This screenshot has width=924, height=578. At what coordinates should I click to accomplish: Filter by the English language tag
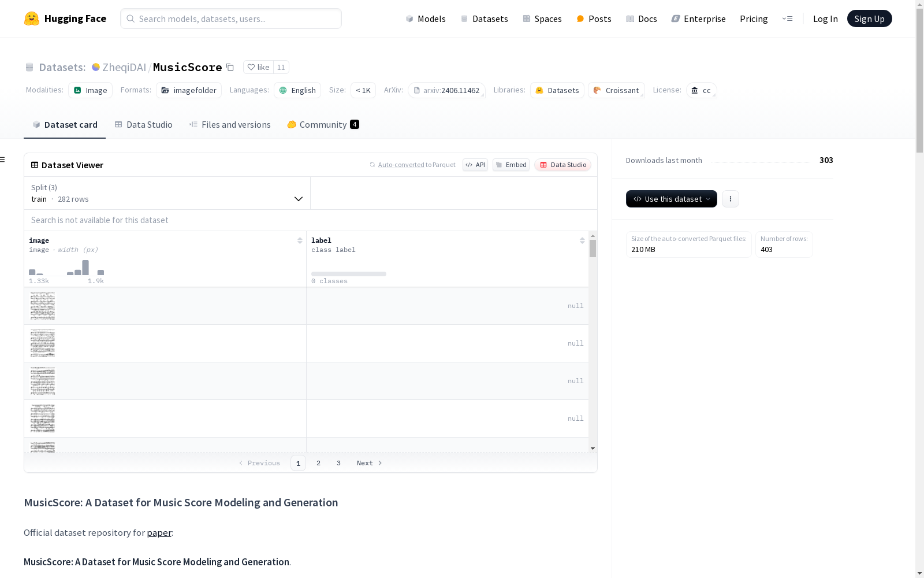[x=297, y=90]
